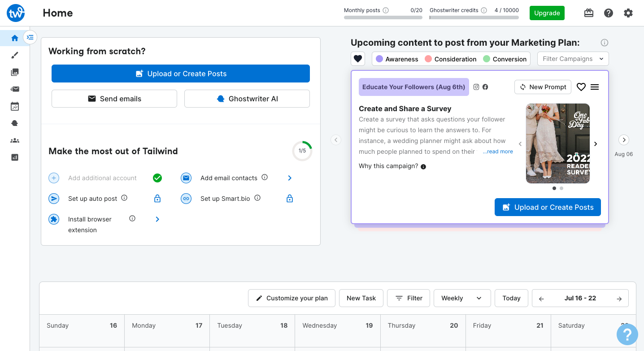Screen dimensions: 644x351
Task: Click the gift box icon in header
Action: [589, 13]
